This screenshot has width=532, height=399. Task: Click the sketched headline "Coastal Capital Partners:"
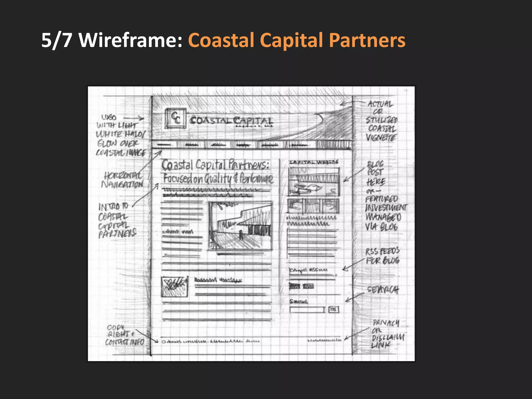[216, 165]
